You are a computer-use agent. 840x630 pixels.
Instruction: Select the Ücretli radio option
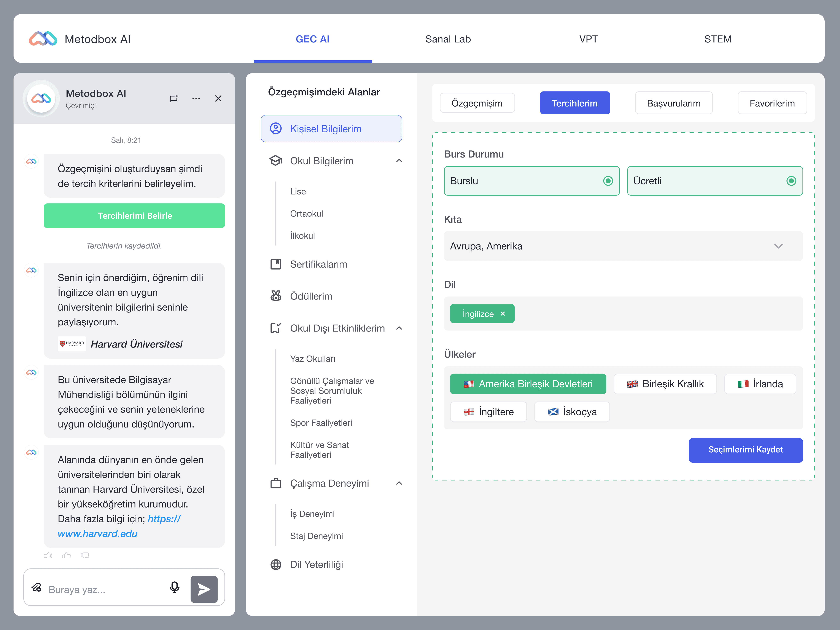(791, 181)
